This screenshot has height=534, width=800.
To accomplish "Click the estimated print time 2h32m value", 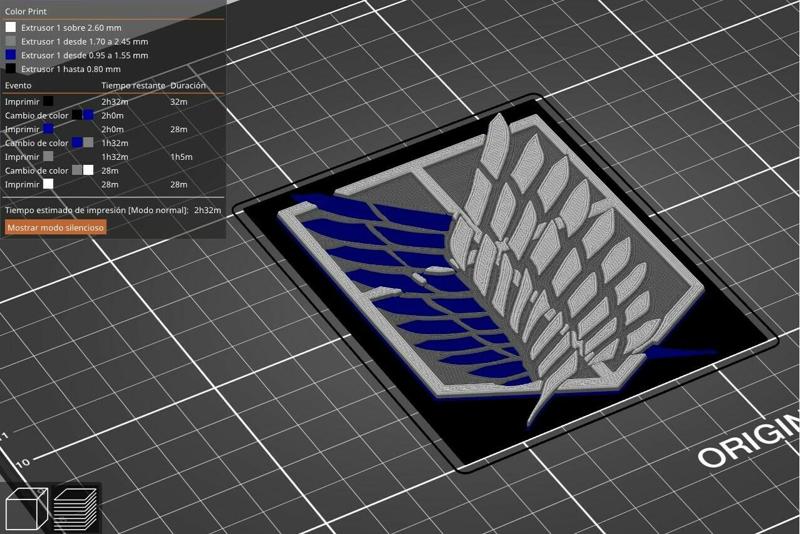I will (x=207, y=211).
